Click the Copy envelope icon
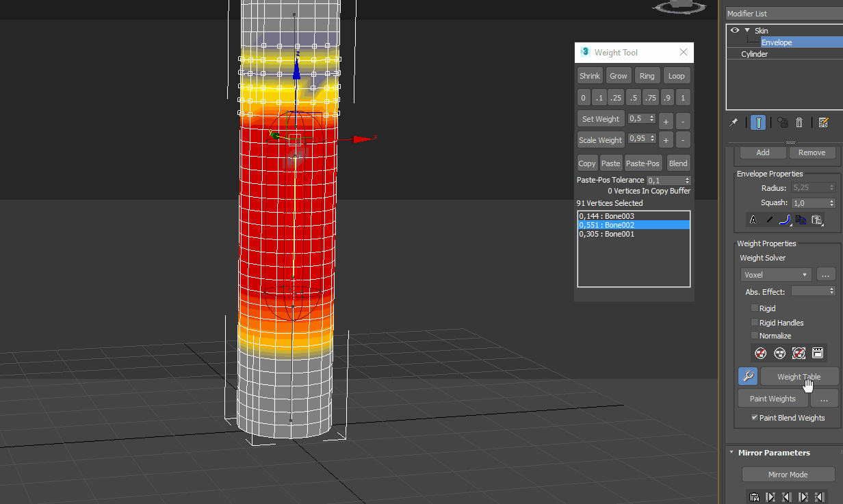Image resolution: width=843 pixels, height=504 pixels. [x=801, y=220]
